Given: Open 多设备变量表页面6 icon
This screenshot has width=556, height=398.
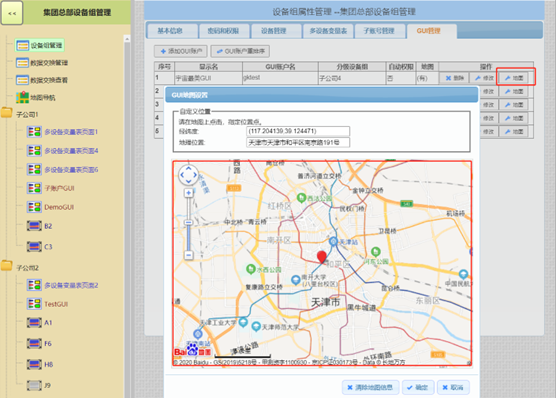Looking at the screenshot, I should click(34, 170).
